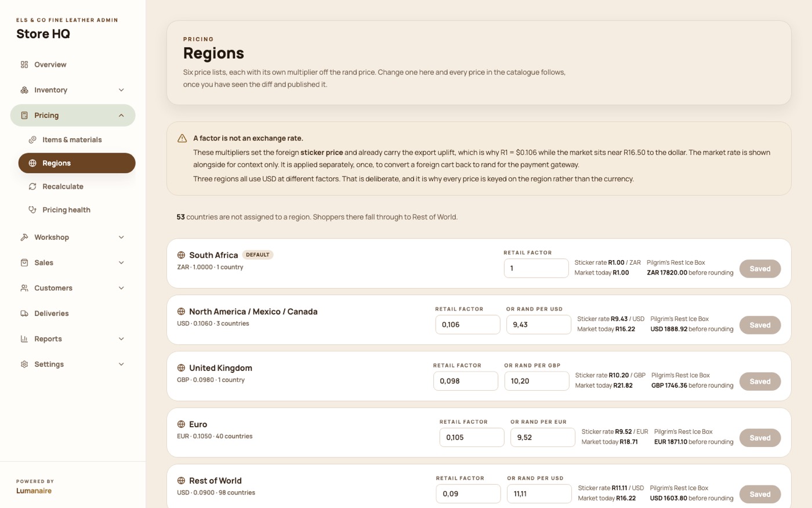Screen dimensions: 812x508
Task: Expand the Sales section chevron
Action: 121,263
